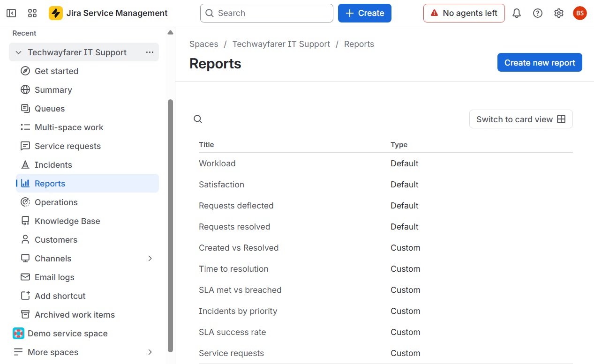Click the Service requests chat icon

[x=25, y=146]
